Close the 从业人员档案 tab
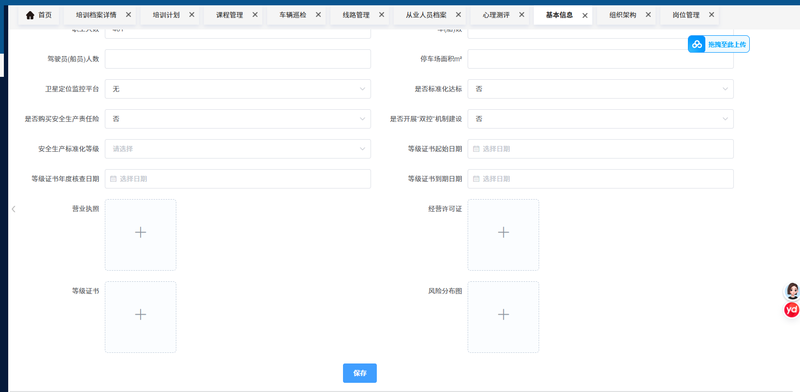Screen dimensions: 800x392 pos(458,15)
